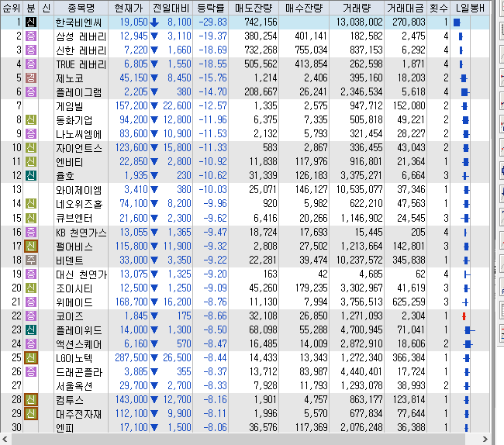The width and height of the screenshot is (504, 445).
Task: Select the 서울옥션 stock name
Action: (x=74, y=385)
